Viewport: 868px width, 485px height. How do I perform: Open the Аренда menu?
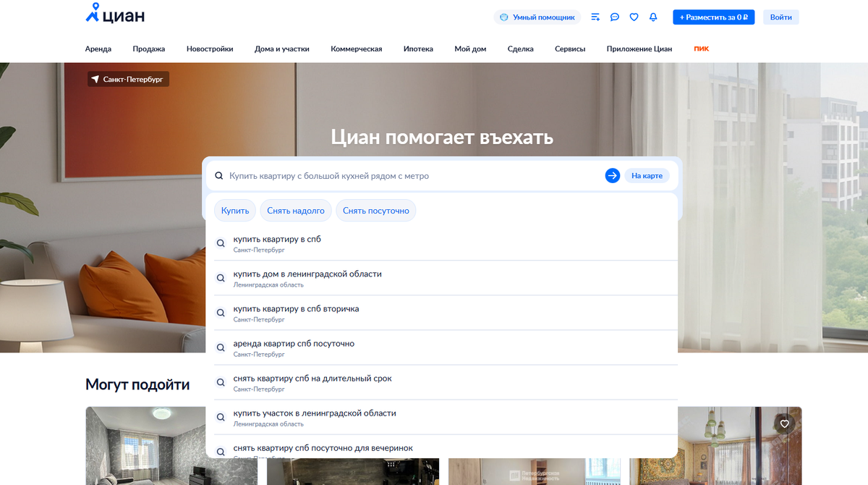coord(98,49)
